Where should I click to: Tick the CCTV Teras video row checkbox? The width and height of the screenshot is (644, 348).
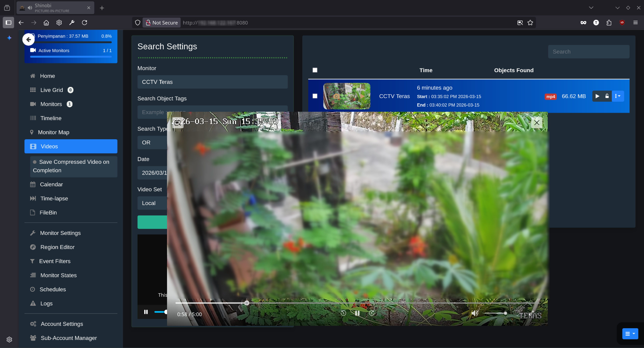(315, 96)
